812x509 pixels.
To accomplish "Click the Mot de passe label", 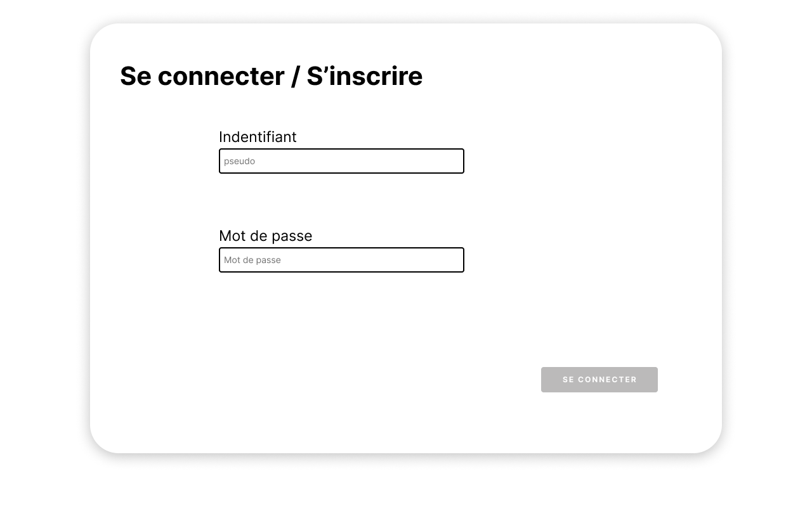I will click(265, 236).
